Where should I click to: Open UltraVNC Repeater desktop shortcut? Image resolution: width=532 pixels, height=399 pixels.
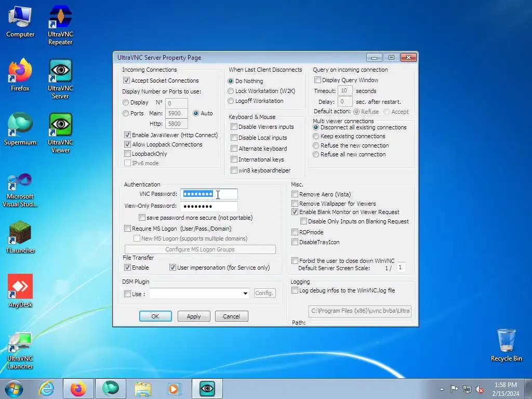click(60, 25)
